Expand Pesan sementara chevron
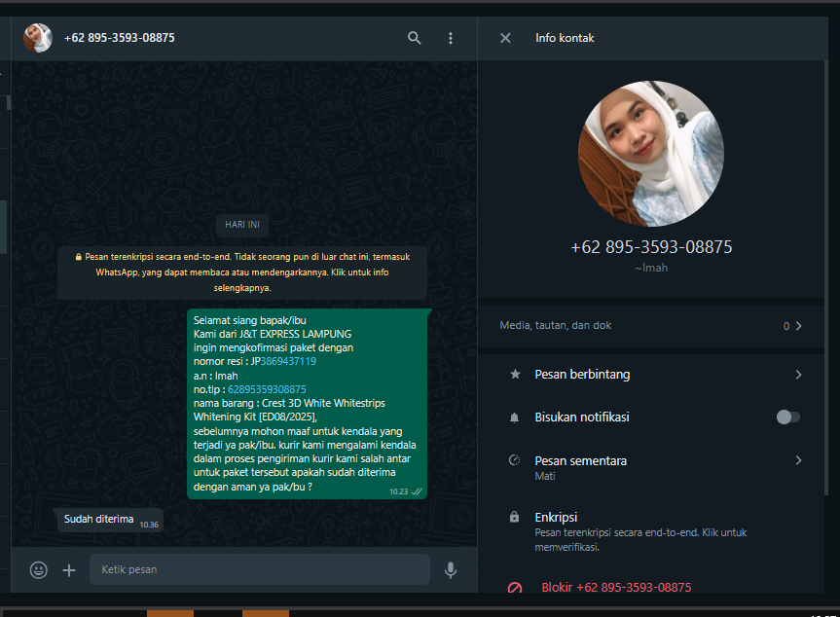The image size is (840, 617). (x=799, y=460)
